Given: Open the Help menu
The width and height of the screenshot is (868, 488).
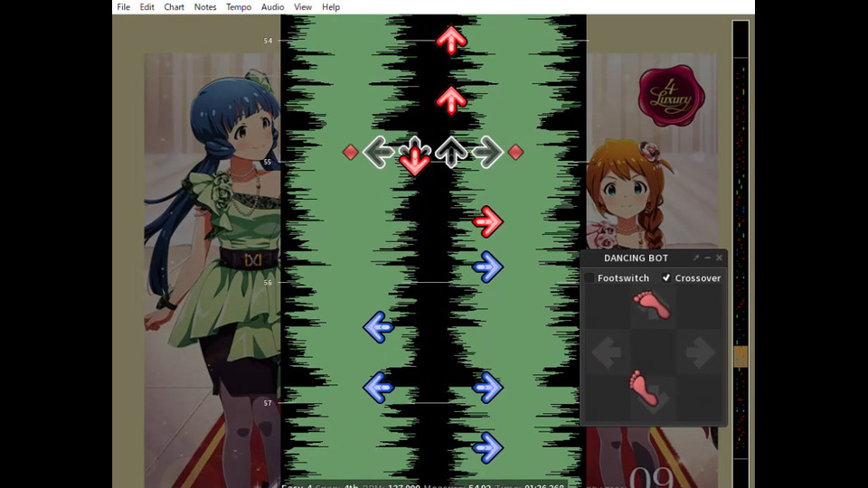Looking at the screenshot, I should pyautogui.click(x=331, y=7).
